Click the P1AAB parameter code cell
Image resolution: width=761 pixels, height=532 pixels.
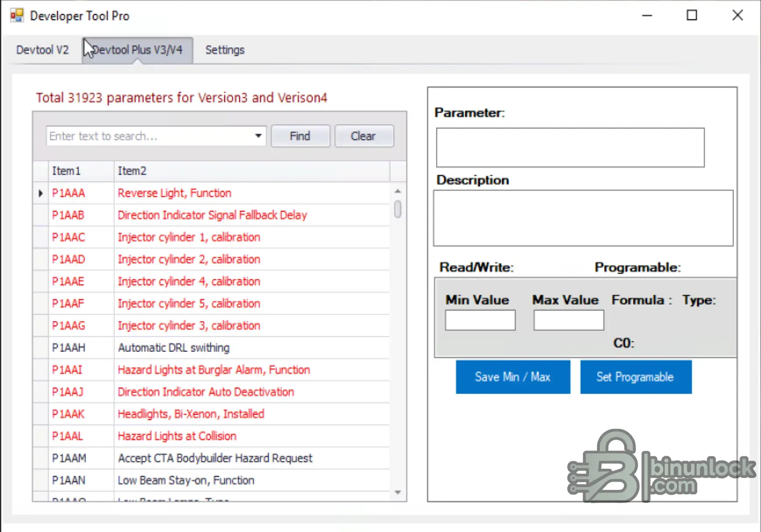pos(81,215)
